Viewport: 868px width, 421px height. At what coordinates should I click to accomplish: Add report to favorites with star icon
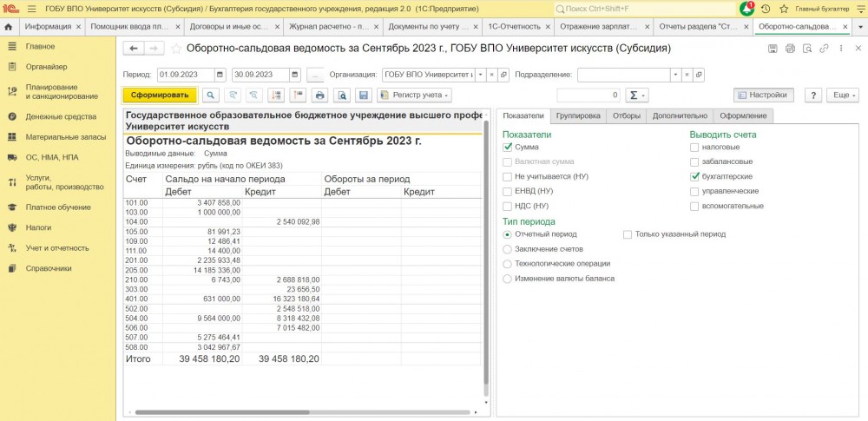click(x=177, y=49)
